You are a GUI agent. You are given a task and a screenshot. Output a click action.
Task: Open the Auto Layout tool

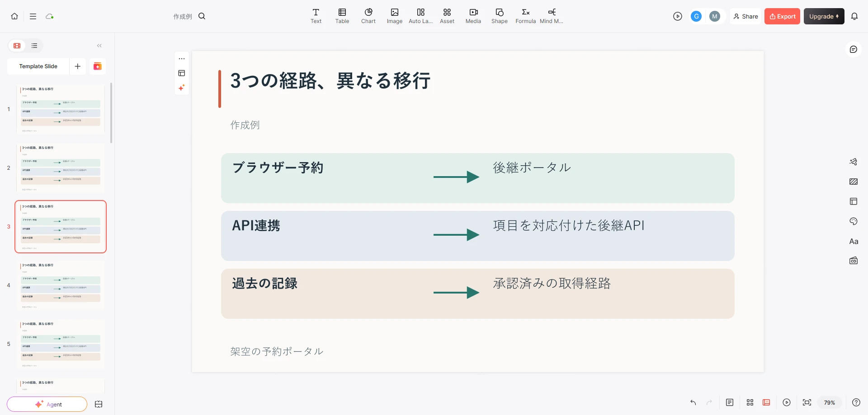[421, 16]
